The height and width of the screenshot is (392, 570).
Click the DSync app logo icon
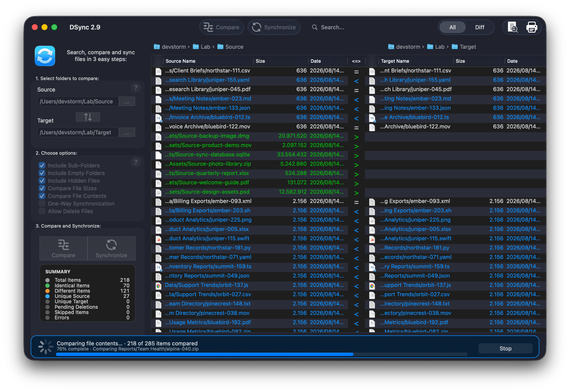[x=45, y=56]
